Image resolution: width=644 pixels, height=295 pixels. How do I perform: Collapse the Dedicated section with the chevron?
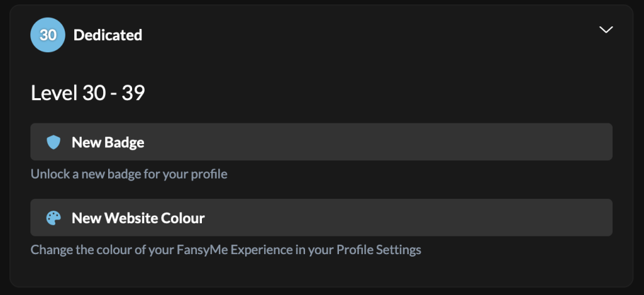pos(606,30)
